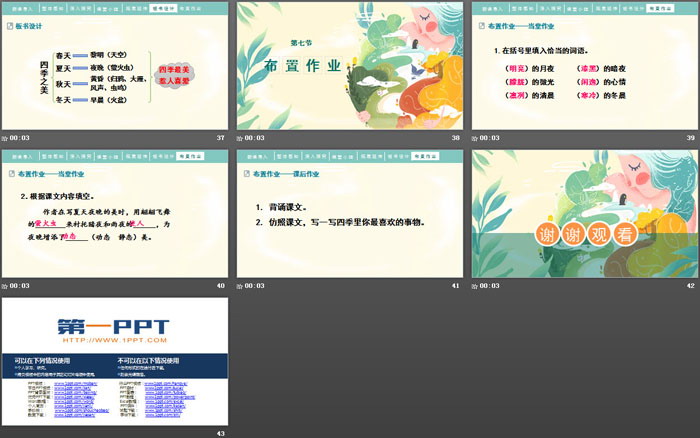Viewport: 700px width, 438px height.
Task: Click the transition star icon under slide 39
Action: 475,138
